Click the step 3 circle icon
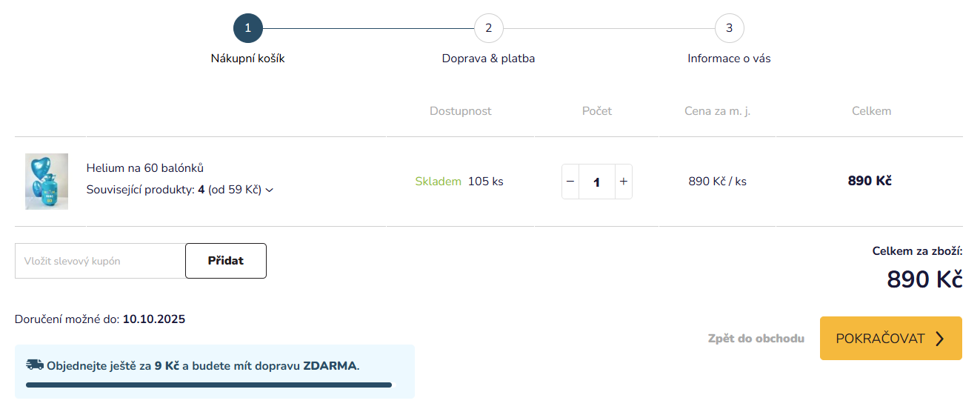 [730, 29]
